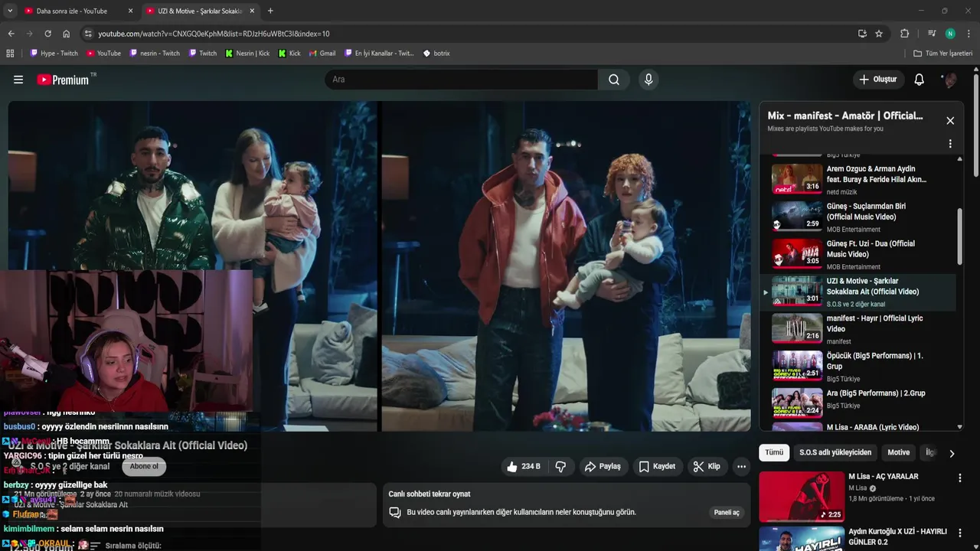The image size is (980, 551).
Task: Focus the Ara search field
Action: (461, 80)
